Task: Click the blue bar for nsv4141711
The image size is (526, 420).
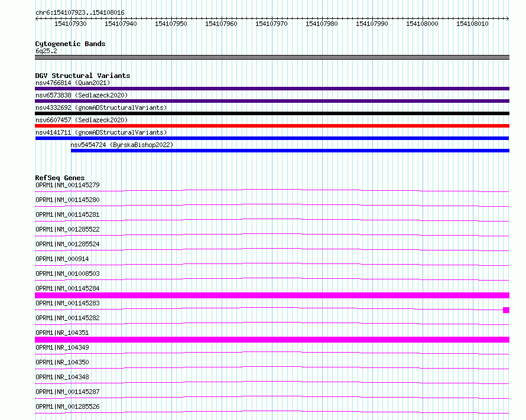Action: pyautogui.click(x=272, y=138)
